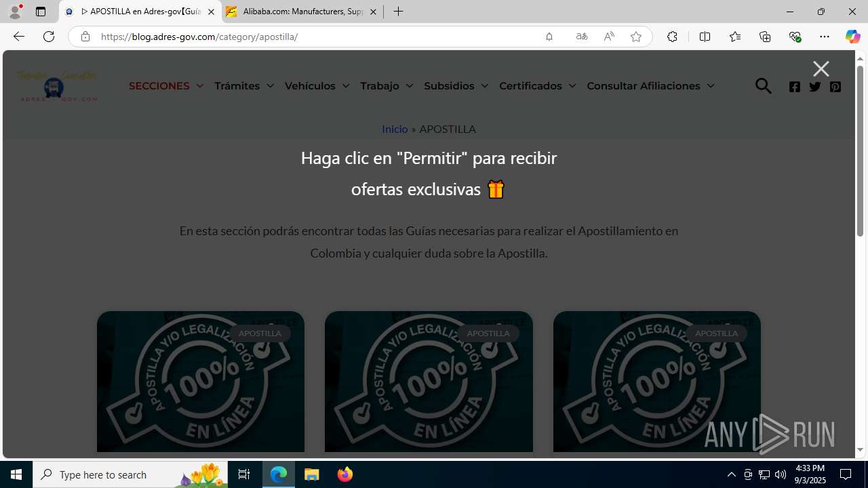The image size is (868, 488).
Task: Open the Action Center notifications
Action: click(846, 474)
